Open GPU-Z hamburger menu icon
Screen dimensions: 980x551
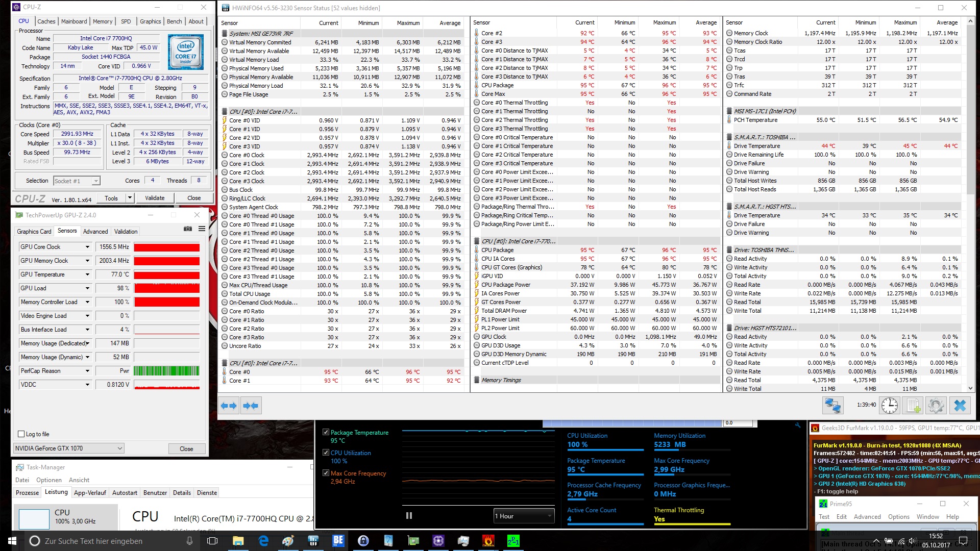(202, 229)
